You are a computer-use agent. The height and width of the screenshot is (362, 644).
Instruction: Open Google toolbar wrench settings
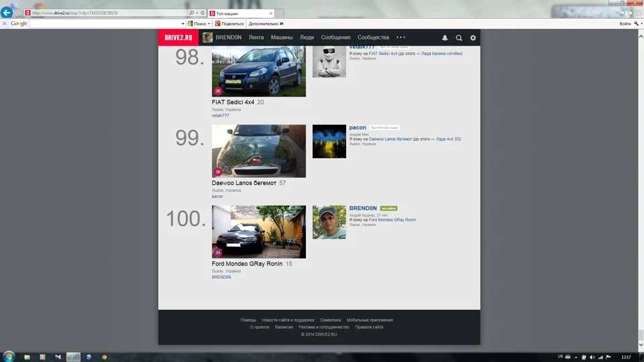tap(636, 24)
